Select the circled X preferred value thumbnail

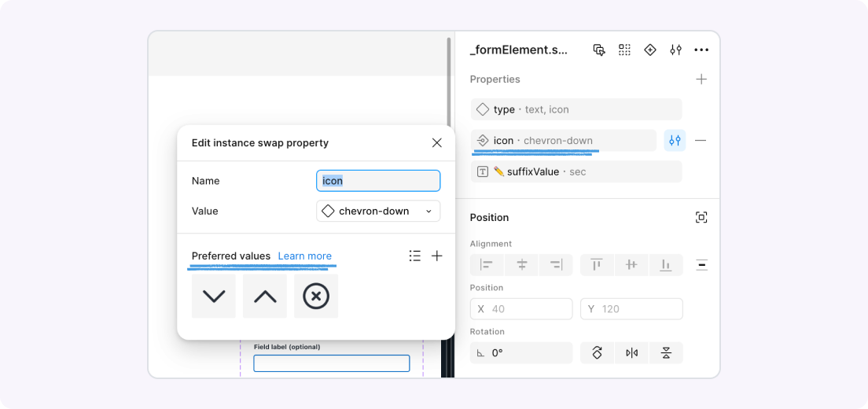click(x=316, y=296)
